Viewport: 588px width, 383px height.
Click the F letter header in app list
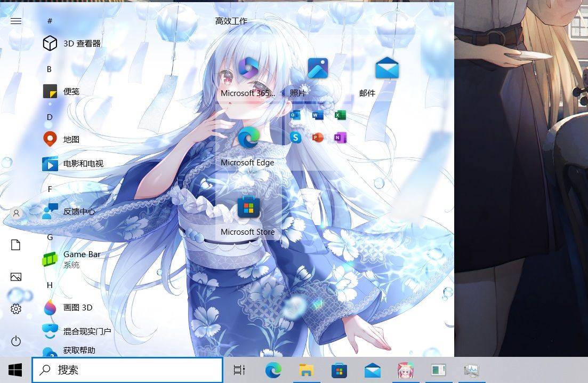point(50,189)
